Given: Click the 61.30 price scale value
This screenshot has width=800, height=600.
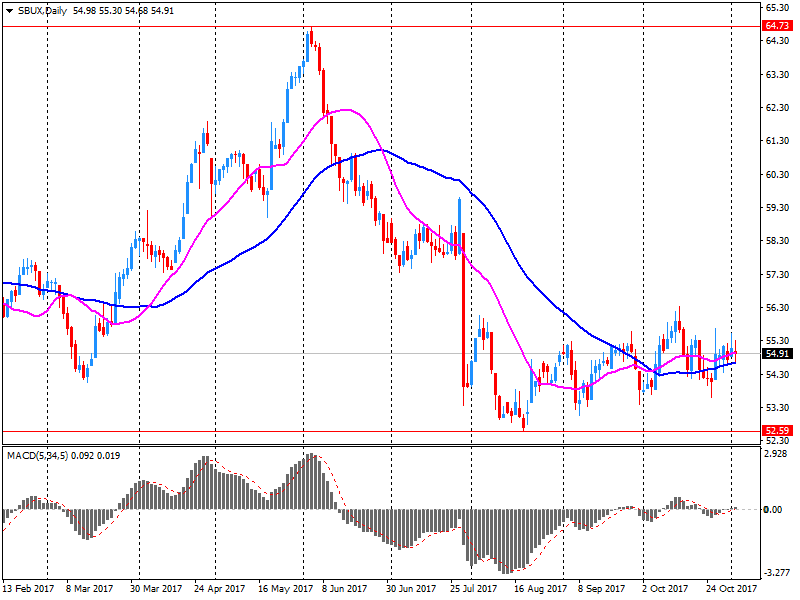Looking at the screenshot, I should (x=777, y=141).
